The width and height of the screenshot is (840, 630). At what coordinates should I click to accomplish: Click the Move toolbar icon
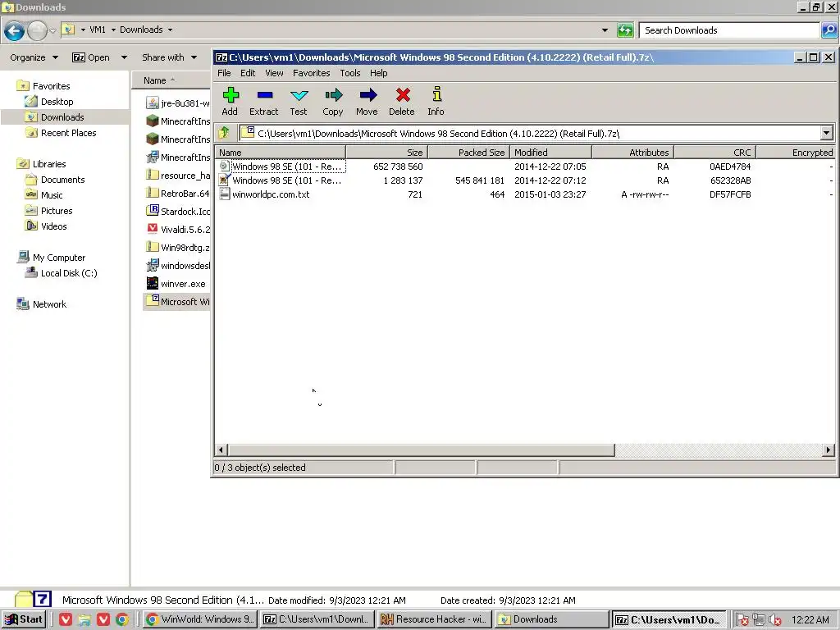click(367, 101)
